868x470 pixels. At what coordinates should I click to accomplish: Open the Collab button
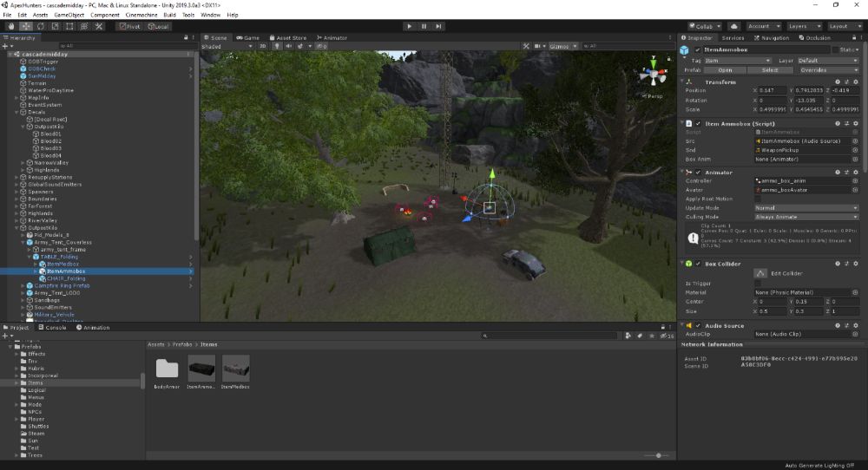point(705,26)
